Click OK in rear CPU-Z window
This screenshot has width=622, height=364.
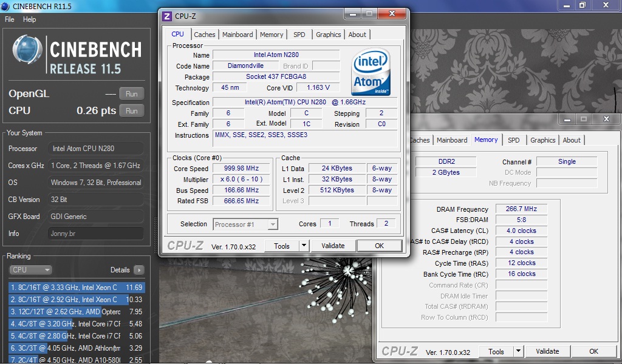click(x=593, y=351)
